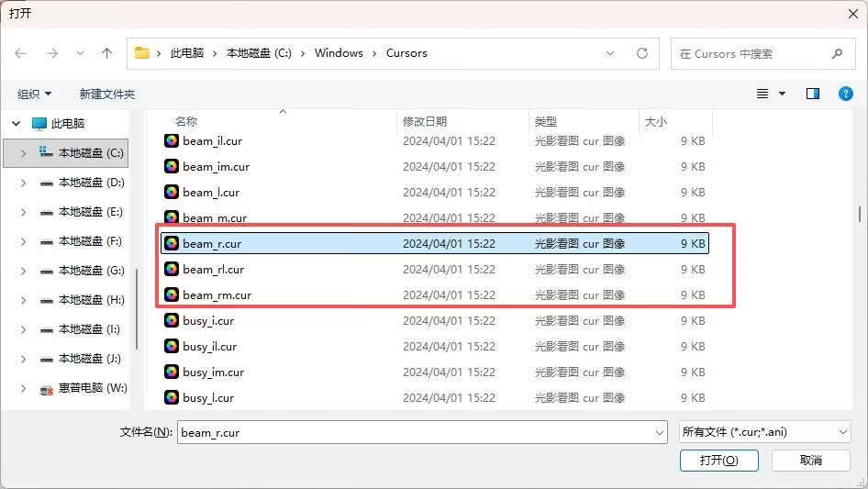Open file type filter dropdown

point(765,432)
